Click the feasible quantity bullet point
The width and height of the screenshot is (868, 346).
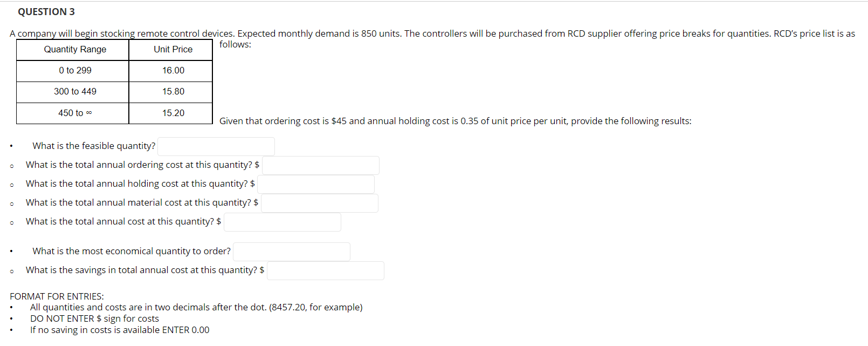coord(11,145)
